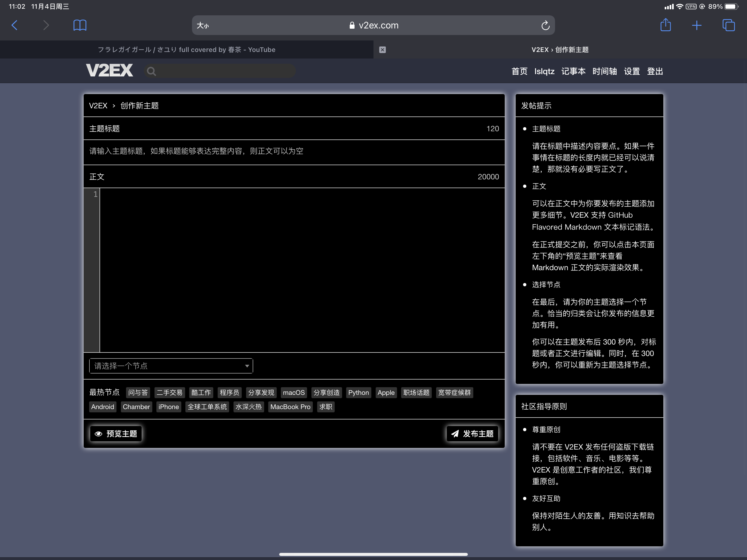
Task: Open the tab overview icon
Action: point(728,25)
